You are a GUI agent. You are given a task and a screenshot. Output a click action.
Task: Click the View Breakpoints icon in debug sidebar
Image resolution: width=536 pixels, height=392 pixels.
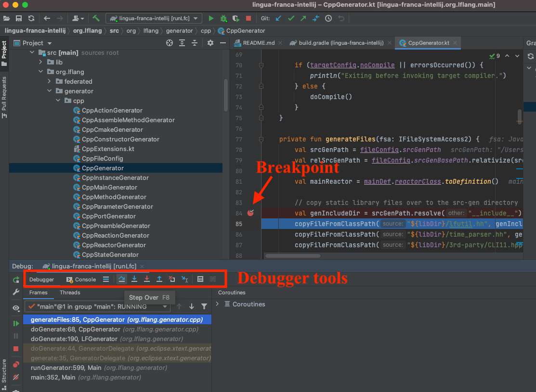point(16,365)
